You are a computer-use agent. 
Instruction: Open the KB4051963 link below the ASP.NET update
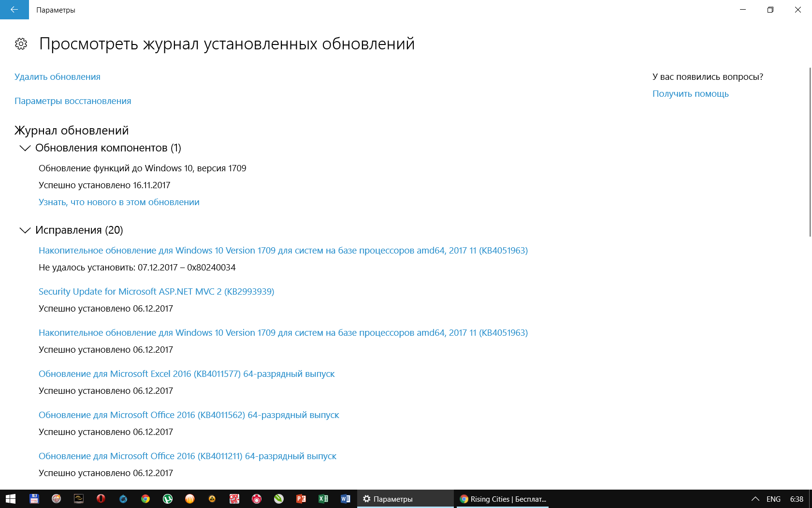pos(283,333)
